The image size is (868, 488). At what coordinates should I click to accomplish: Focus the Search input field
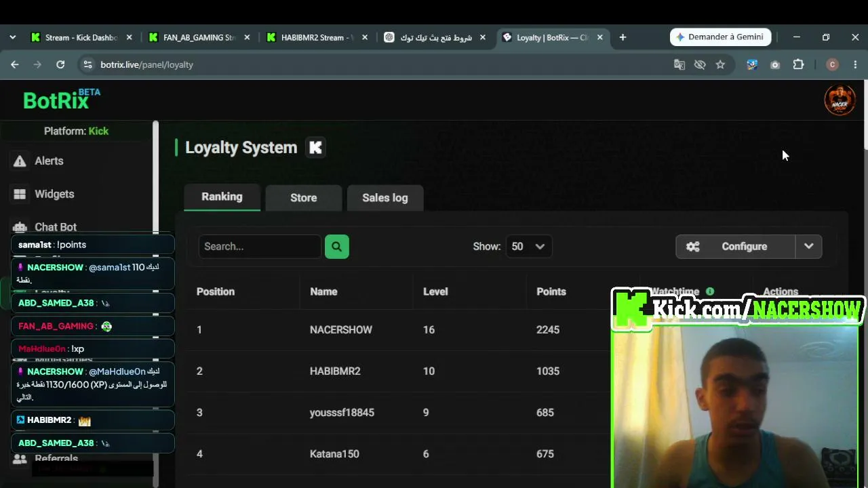260,247
